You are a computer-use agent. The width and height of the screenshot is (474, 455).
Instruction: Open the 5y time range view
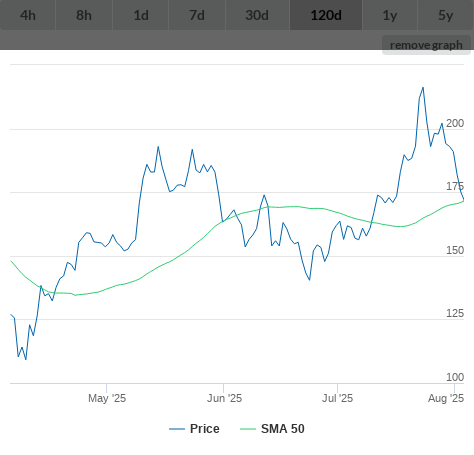click(446, 15)
